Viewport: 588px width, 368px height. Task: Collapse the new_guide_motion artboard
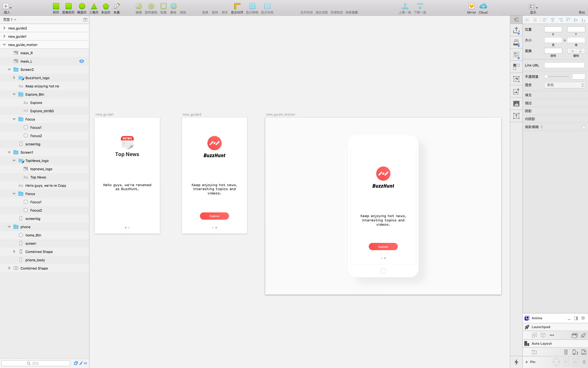coord(4,44)
